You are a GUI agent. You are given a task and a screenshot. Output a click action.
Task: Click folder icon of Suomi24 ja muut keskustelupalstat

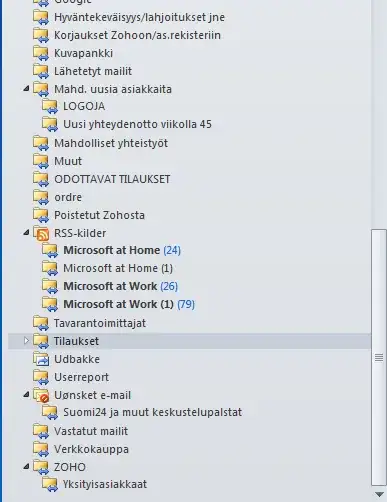[x=50, y=412]
